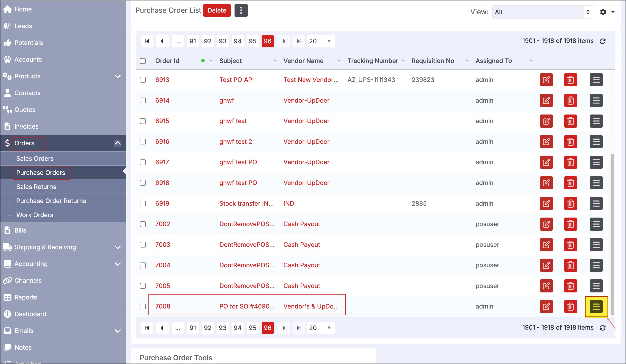Click the edit icon for order 7003
The image size is (626, 364).
coord(546,245)
